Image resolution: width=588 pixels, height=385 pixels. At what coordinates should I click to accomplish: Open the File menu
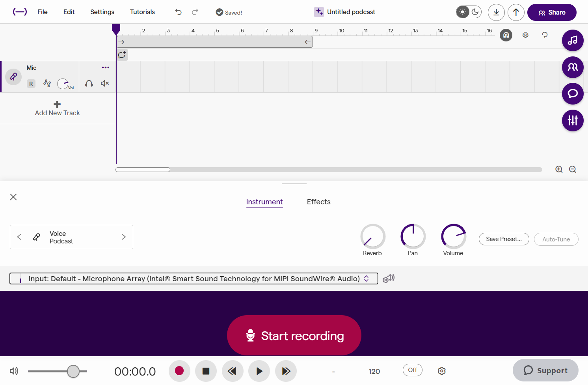[x=43, y=12]
